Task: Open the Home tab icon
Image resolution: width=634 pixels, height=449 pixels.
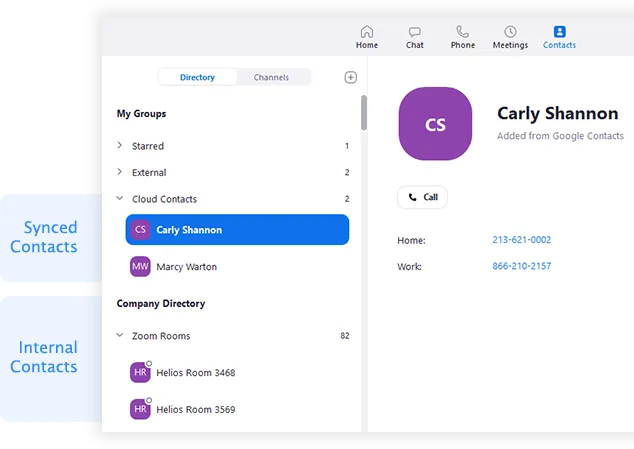Action: (367, 32)
